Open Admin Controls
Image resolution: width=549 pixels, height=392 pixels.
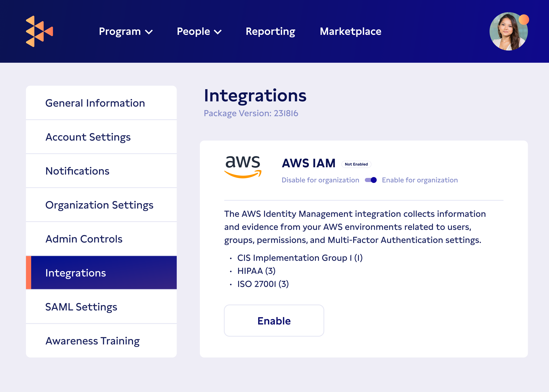click(x=84, y=239)
